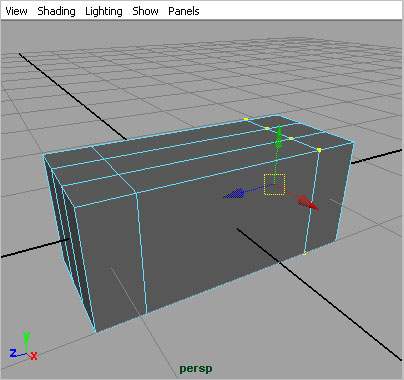Click the green Y-axis move arrow
This screenshot has width=404, height=380.
[278, 137]
